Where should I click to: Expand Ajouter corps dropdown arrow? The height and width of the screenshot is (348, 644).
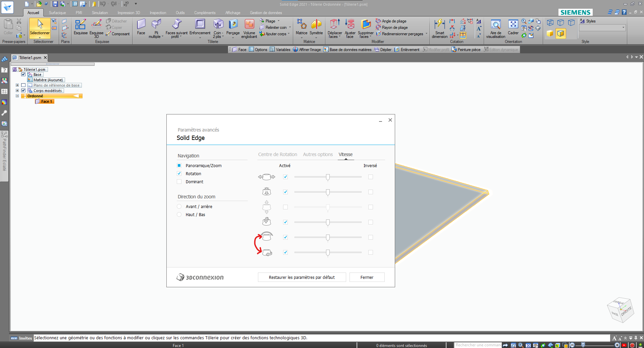(288, 34)
